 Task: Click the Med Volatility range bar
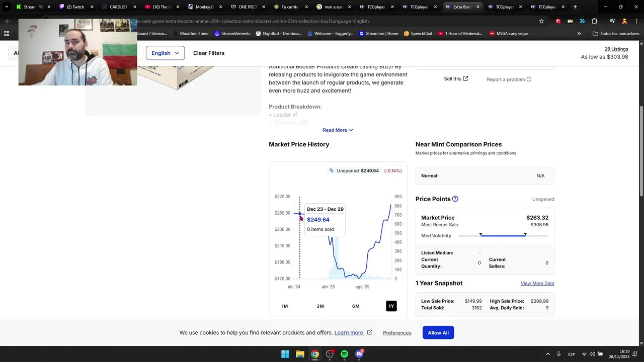click(503, 235)
